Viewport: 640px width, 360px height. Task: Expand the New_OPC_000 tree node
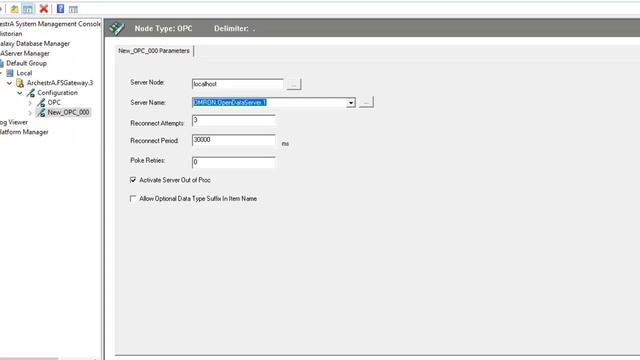coord(30,113)
